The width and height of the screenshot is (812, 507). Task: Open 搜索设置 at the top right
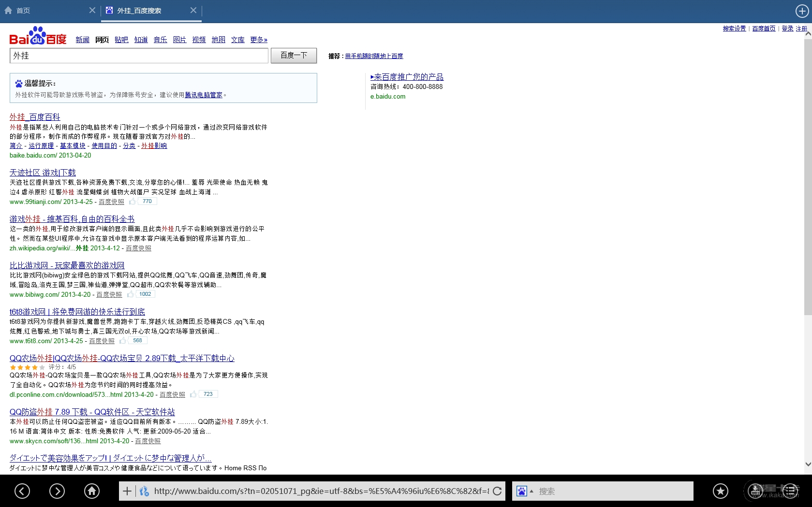pos(734,29)
